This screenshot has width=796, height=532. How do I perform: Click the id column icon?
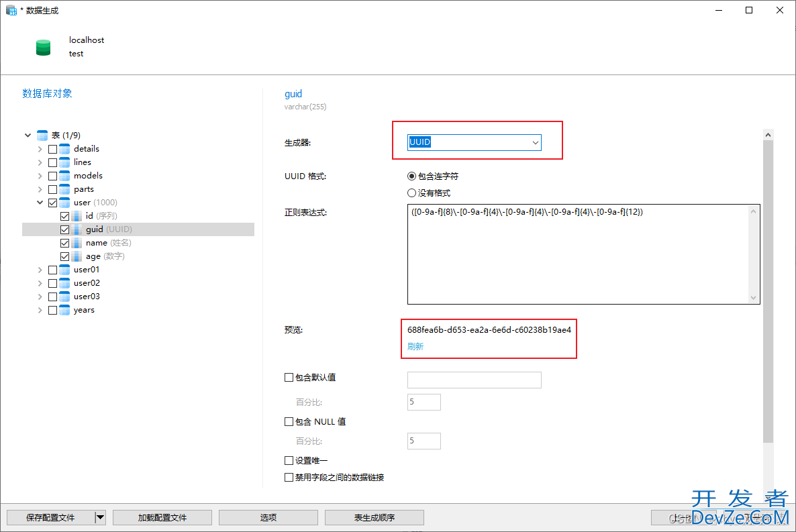[76, 216]
